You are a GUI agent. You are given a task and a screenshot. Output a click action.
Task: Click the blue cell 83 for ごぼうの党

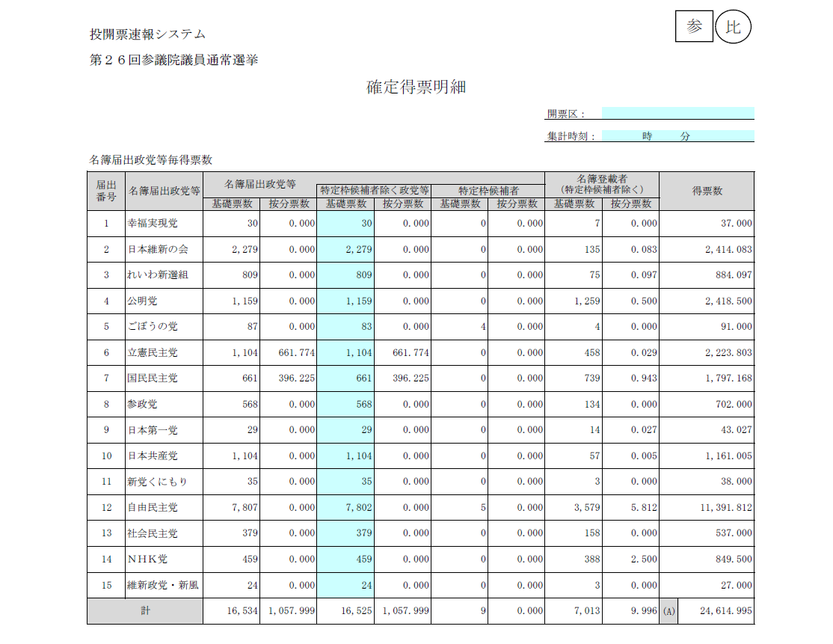coord(346,326)
